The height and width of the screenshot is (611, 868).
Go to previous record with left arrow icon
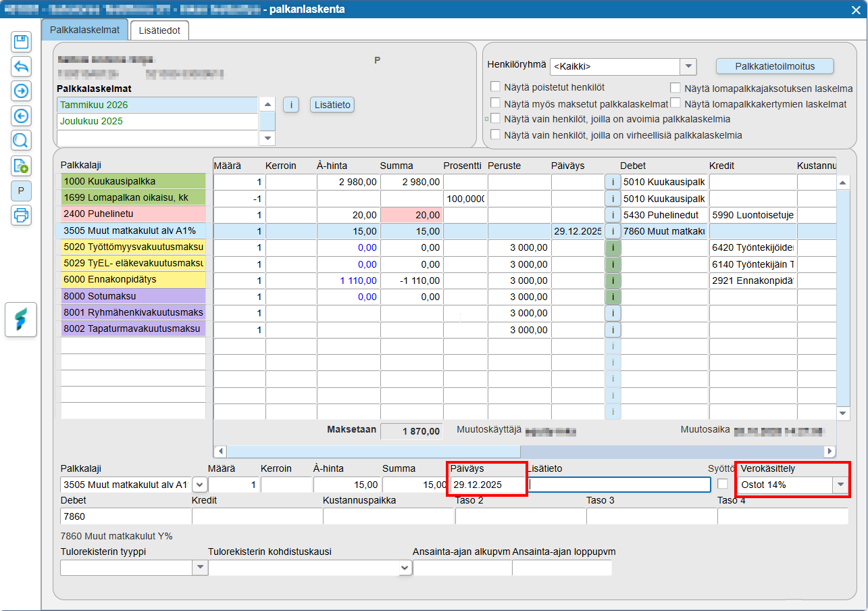[x=21, y=116]
